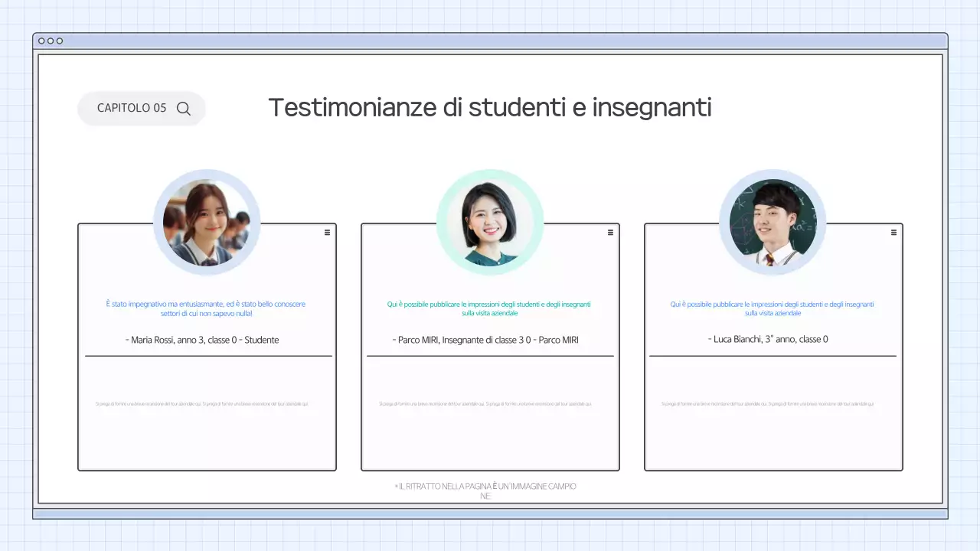Select the CAPITOLO 05 chapter label

tap(132, 108)
